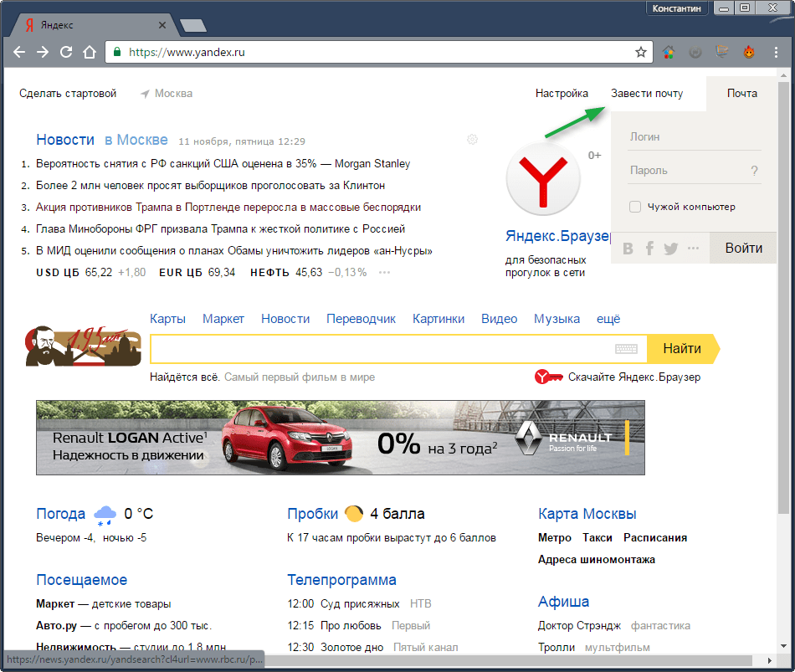Open the Телепрограмма heading
The width and height of the screenshot is (795, 672).
(341, 580)
